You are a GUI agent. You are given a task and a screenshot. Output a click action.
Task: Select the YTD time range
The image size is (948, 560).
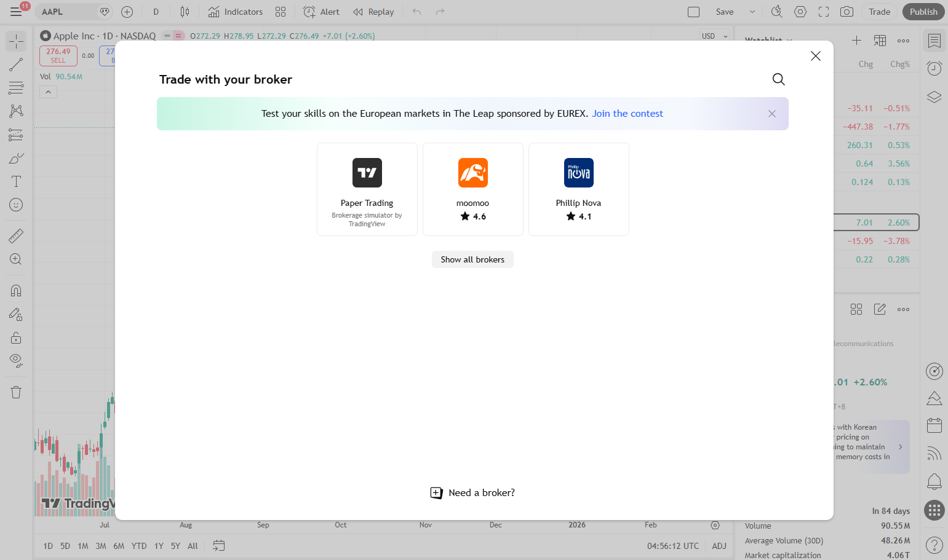coord(139,546)
